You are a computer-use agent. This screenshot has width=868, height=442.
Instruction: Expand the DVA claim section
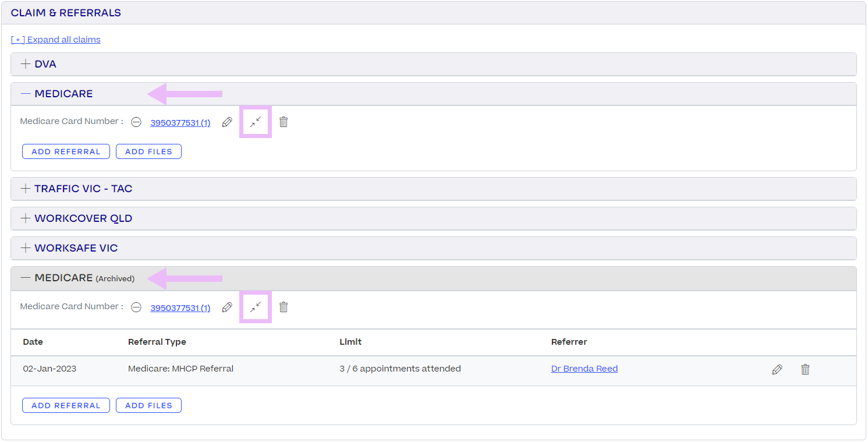pos(25,64)
